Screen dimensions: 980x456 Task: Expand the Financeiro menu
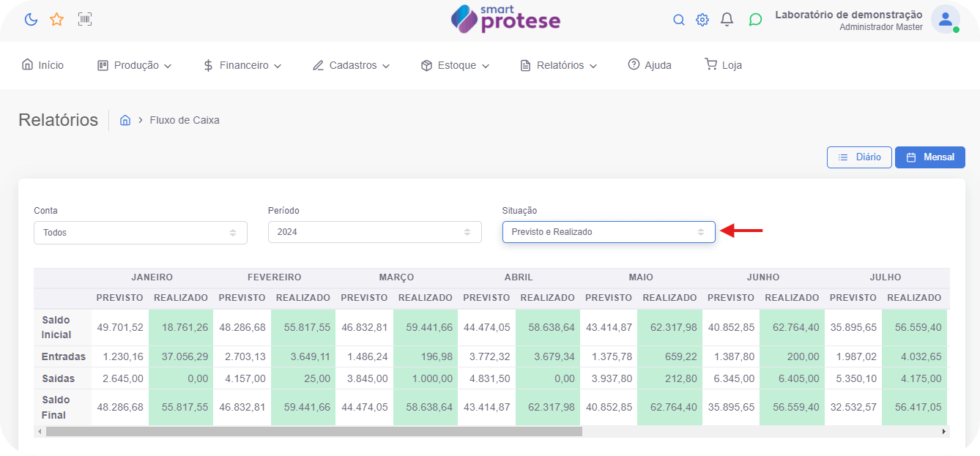pyautogui.click(x=242, y=65)
